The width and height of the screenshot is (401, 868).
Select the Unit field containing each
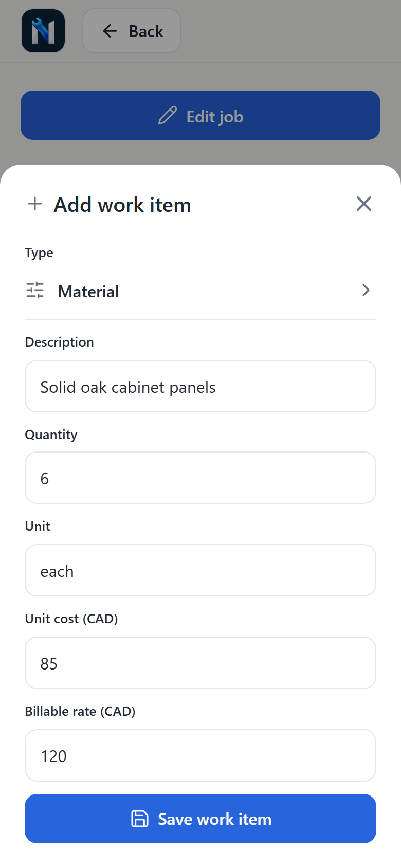click(x=200, y=570)
